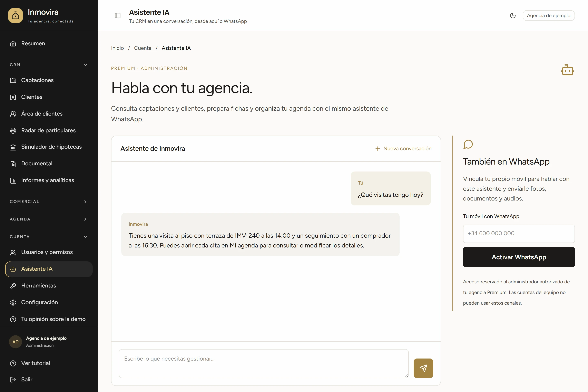The width and height of the screenshot is (588, 392).
Task: Collapse the Cuenta section
Action: [49, 236]
